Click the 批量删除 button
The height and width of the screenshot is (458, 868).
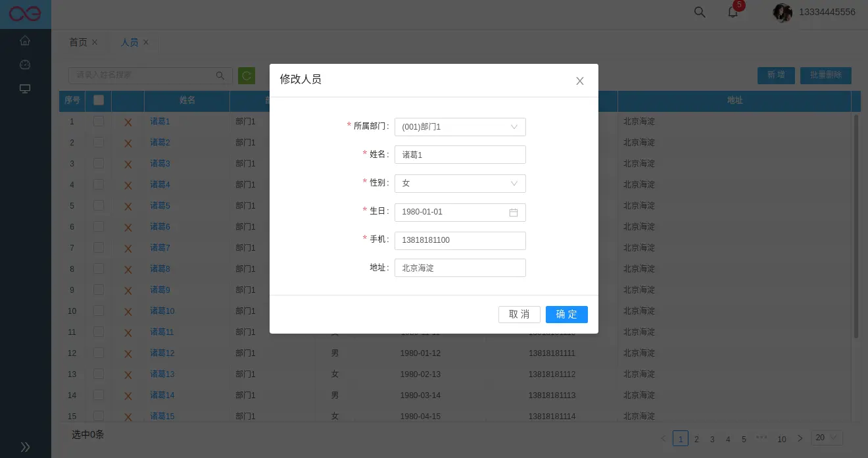point(826,75)
